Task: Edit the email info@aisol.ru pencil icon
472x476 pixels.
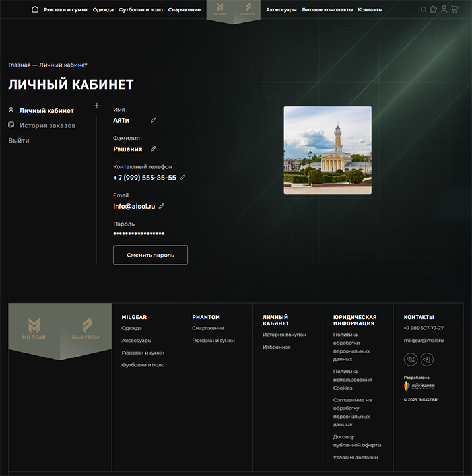Action: point(162,206)
